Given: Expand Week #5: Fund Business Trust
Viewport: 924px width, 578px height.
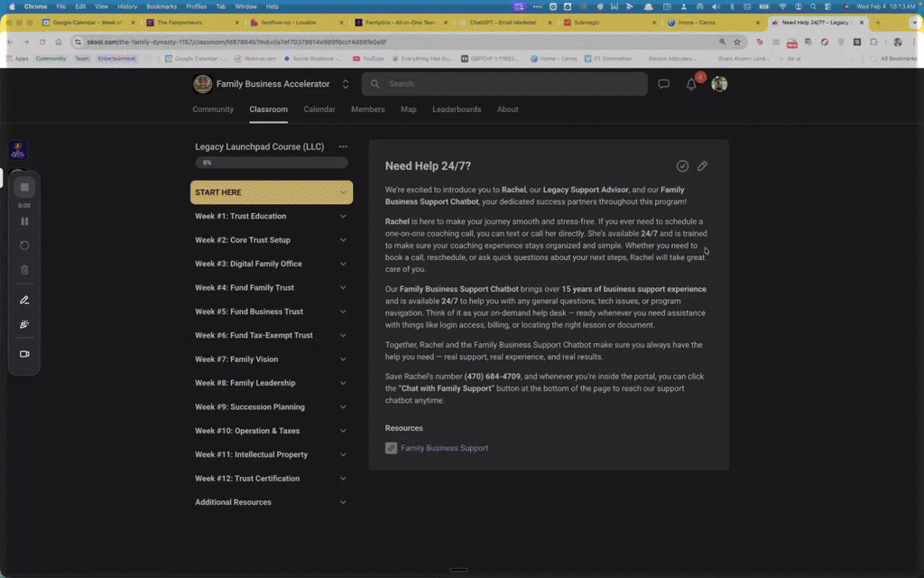Looking at the screenshot, I should [x=271, y=312].
